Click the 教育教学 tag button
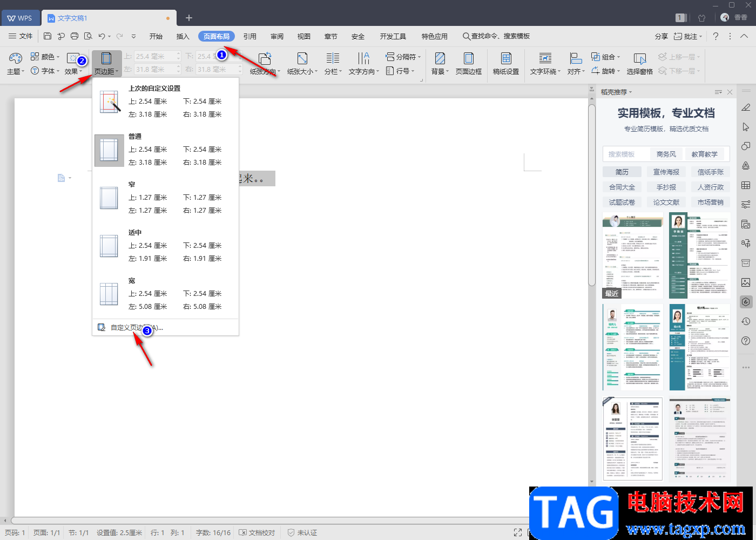This screenshot has width=756, height=540. click(705, 154)
